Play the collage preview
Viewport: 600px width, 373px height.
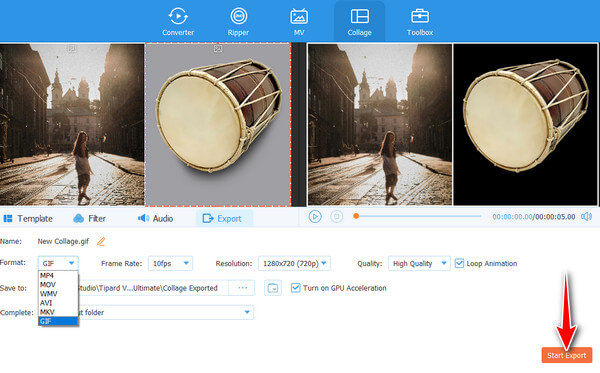[315, 217]
